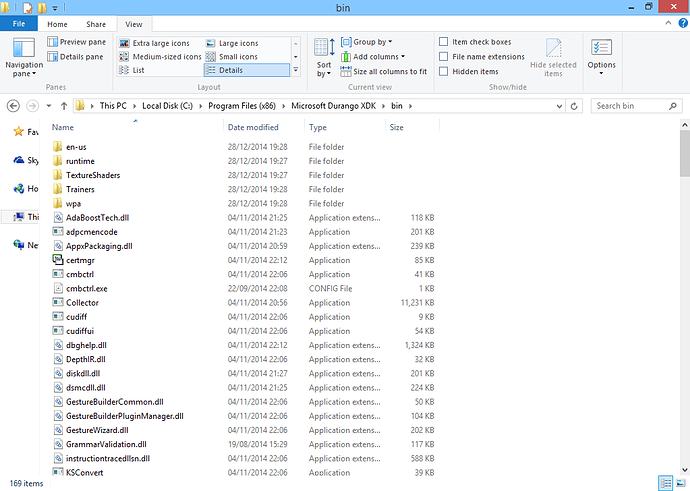690x491 pixels.
Task: Select the Details layout option
Action: click(246, 70)
